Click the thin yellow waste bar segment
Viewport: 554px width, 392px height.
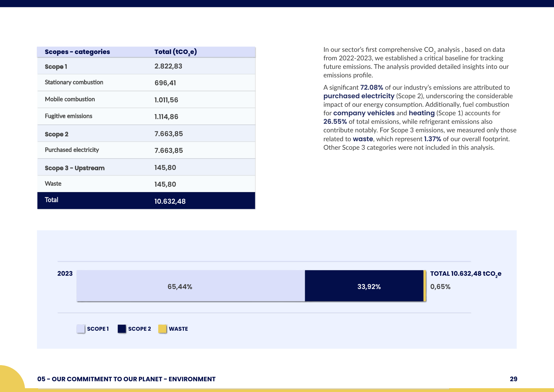pos(425,286)
